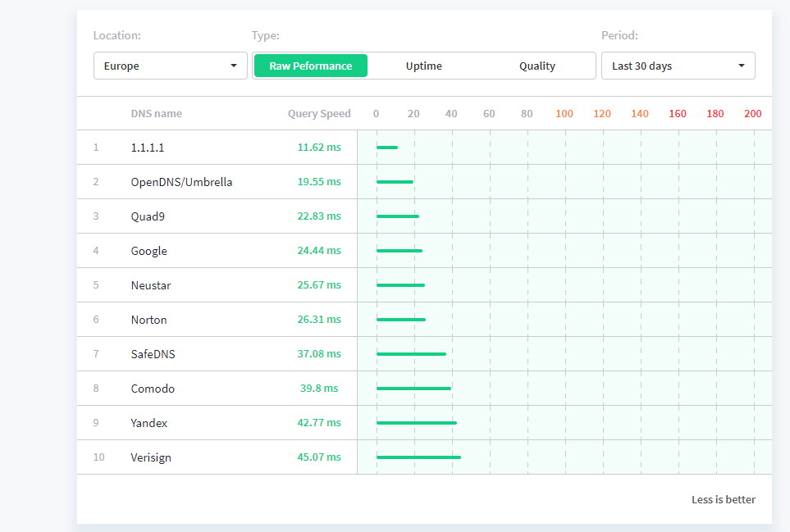Screen dimensions: 790x532
Task: Click the Period: label
Action: (x=619, y=35)
